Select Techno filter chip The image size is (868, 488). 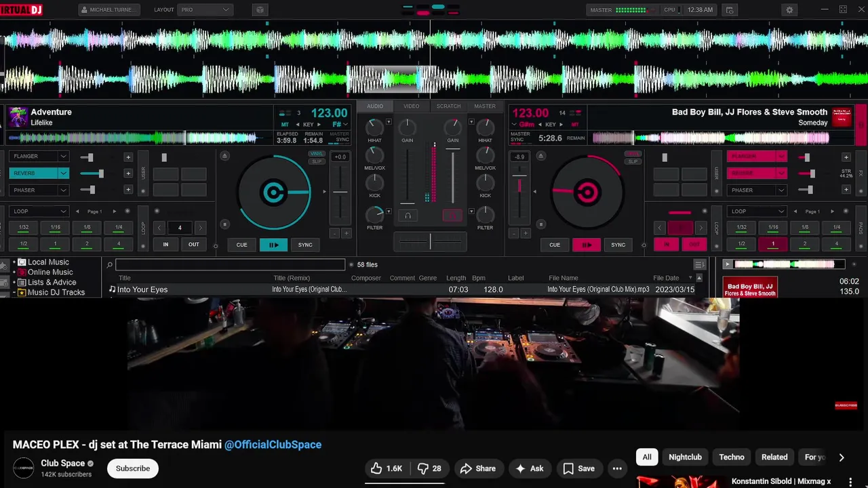(x=732, y=457)
